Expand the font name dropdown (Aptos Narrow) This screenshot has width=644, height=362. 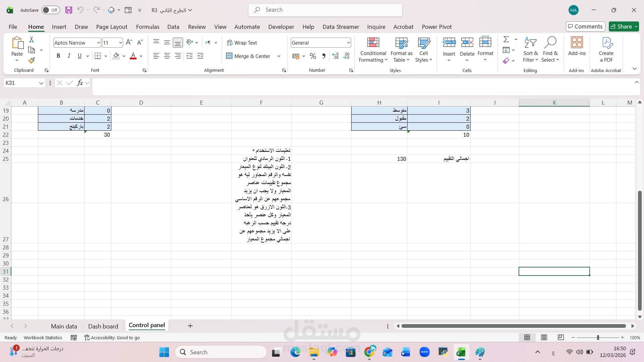pos(98,43)
